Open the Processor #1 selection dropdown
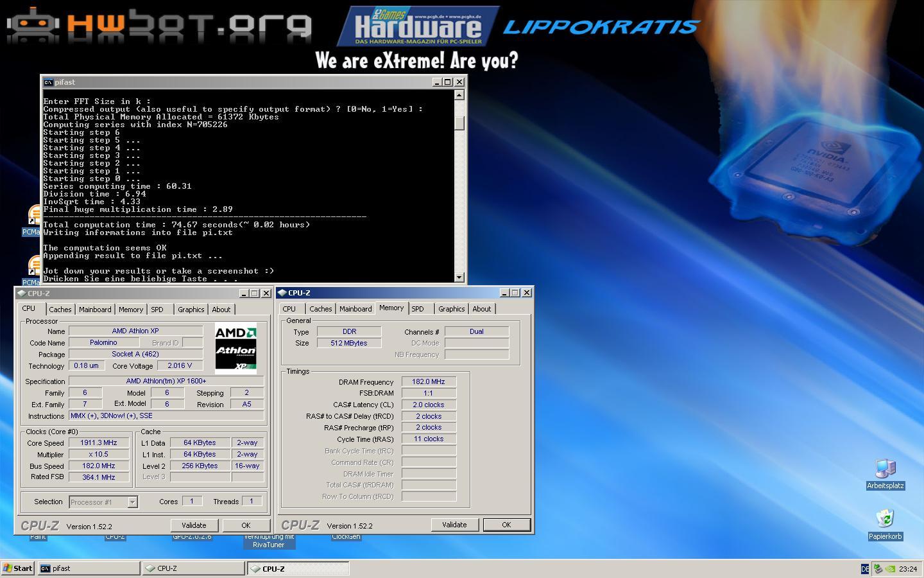 [132, 502]
